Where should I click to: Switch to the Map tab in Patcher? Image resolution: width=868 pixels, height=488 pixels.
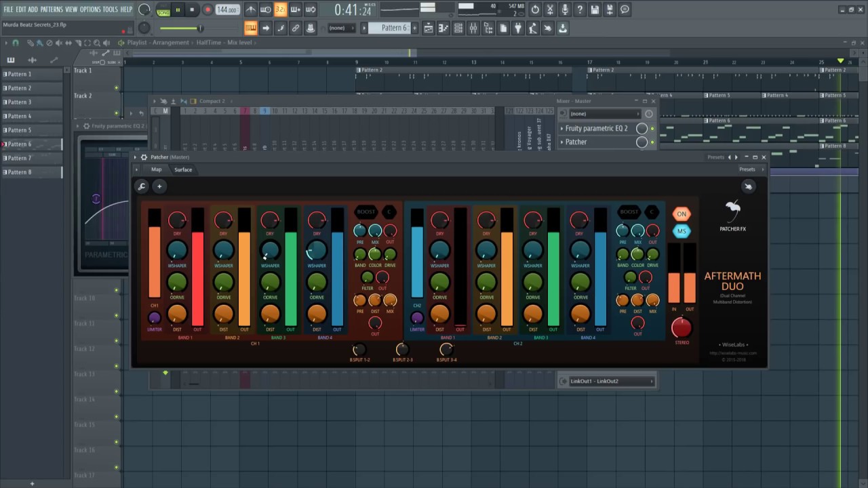pos(157,169)
